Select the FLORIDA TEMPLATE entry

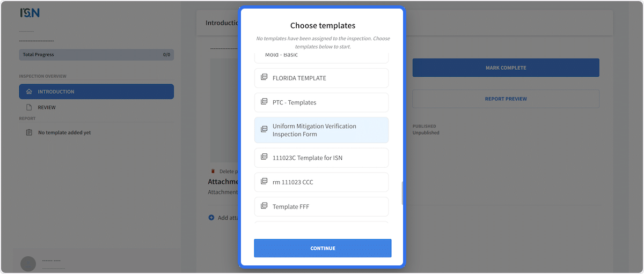click(321, 78)
